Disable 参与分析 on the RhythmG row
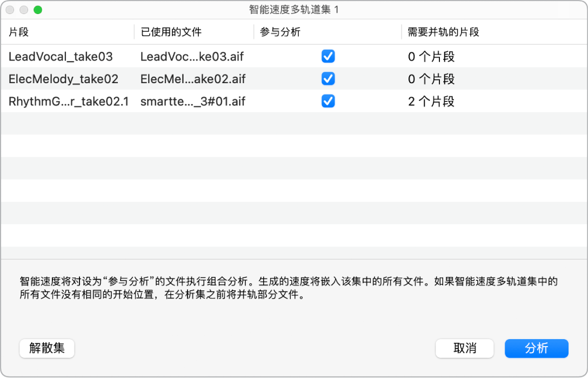The image size is (588, 378). tap(328, 102)
